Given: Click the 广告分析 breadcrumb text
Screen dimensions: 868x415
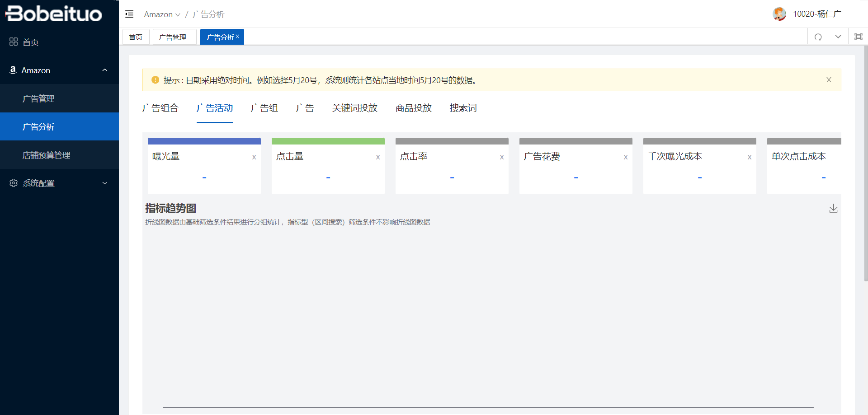Looking at the screenshot, I should click(x=208, y=14).
